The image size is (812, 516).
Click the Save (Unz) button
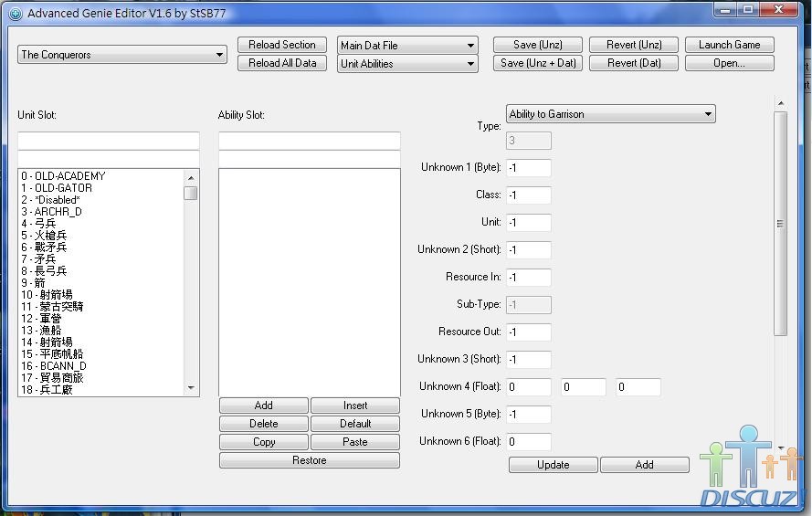click(x=538, y=45)
